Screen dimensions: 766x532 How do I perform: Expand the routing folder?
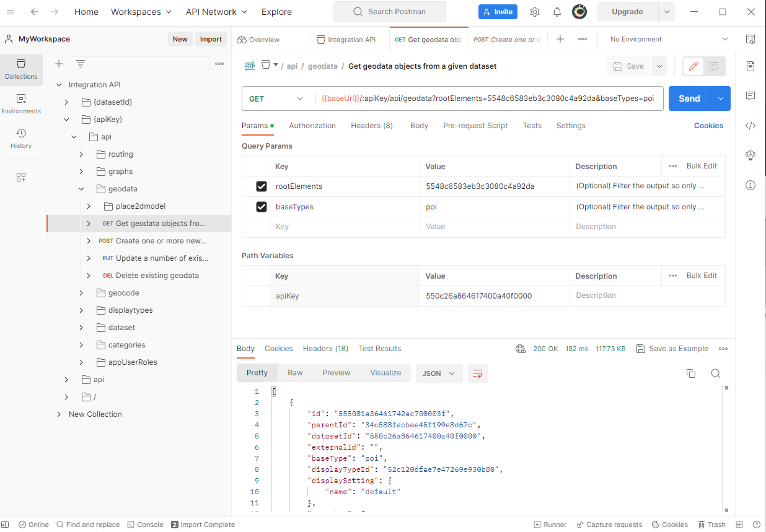pos(81,154)
